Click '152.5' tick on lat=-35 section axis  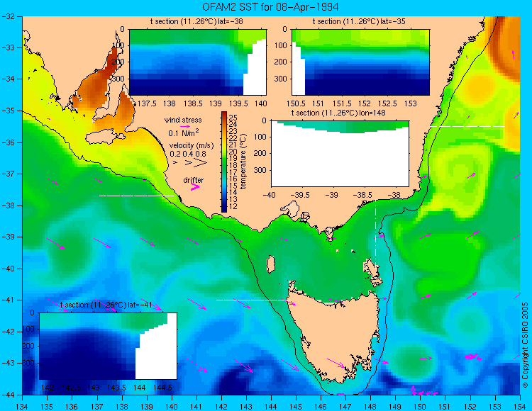(x=388, y=103)
